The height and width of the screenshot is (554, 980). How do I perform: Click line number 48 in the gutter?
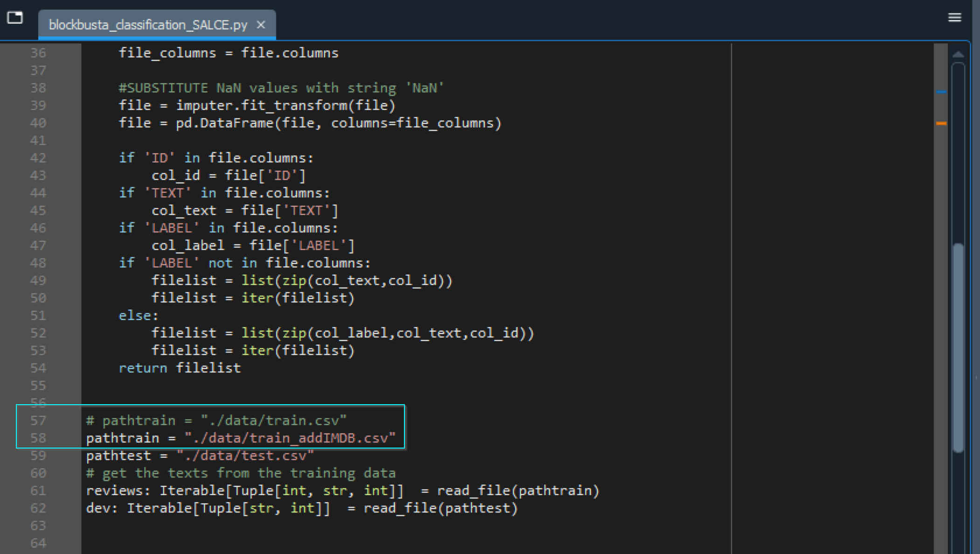click(38, 263)
